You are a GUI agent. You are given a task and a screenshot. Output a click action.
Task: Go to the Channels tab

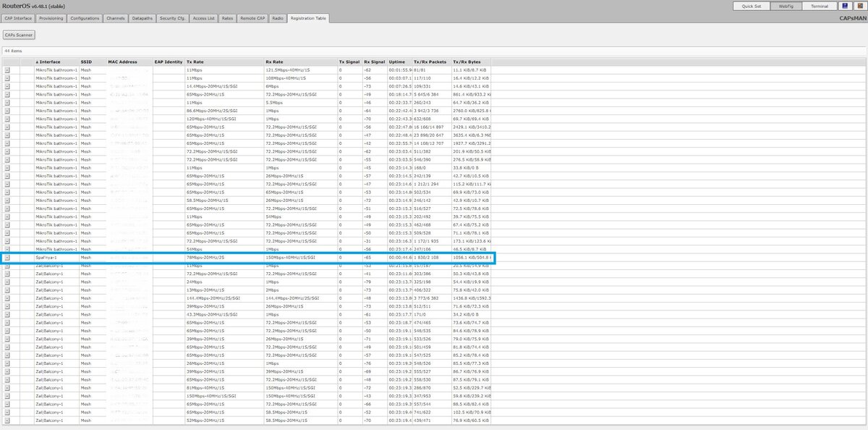click(x=116, y=18)
